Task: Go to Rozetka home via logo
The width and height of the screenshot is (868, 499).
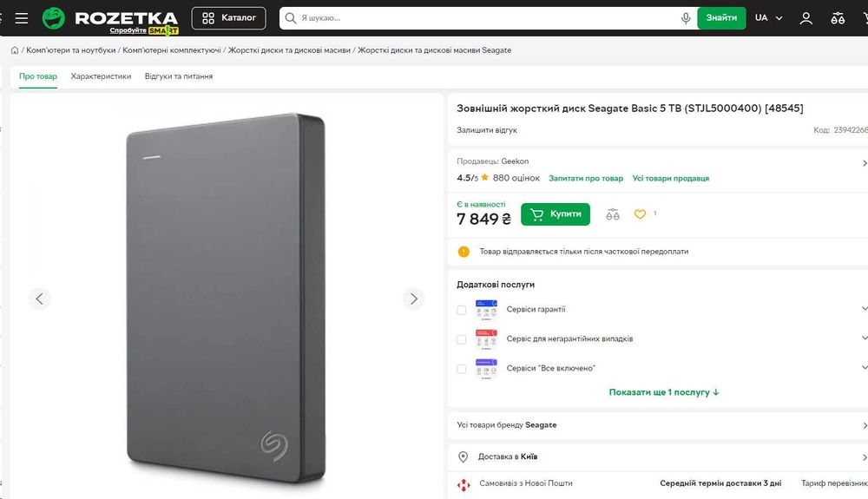Action: pyautogui.click(x=110, y=17)
